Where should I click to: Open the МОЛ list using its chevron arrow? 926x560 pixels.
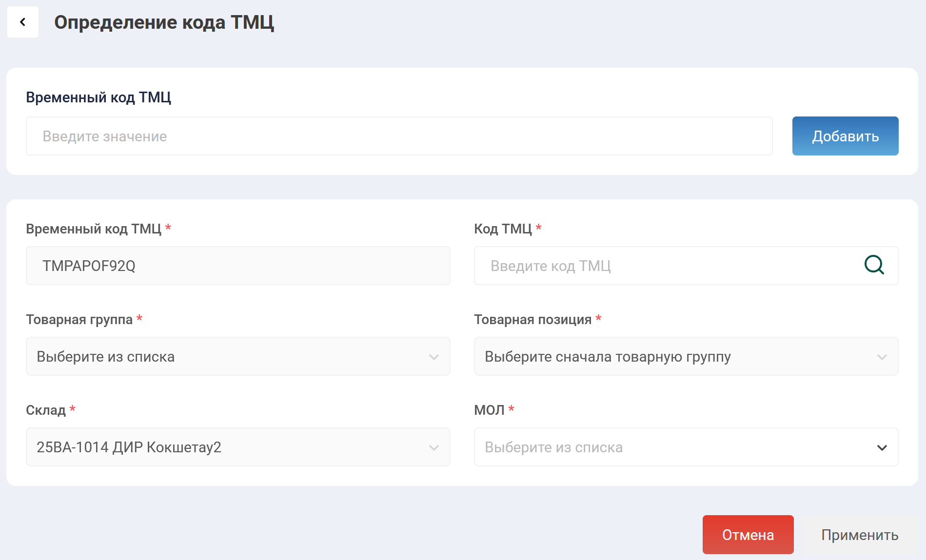pyautogui.click(x=881, y=447)
